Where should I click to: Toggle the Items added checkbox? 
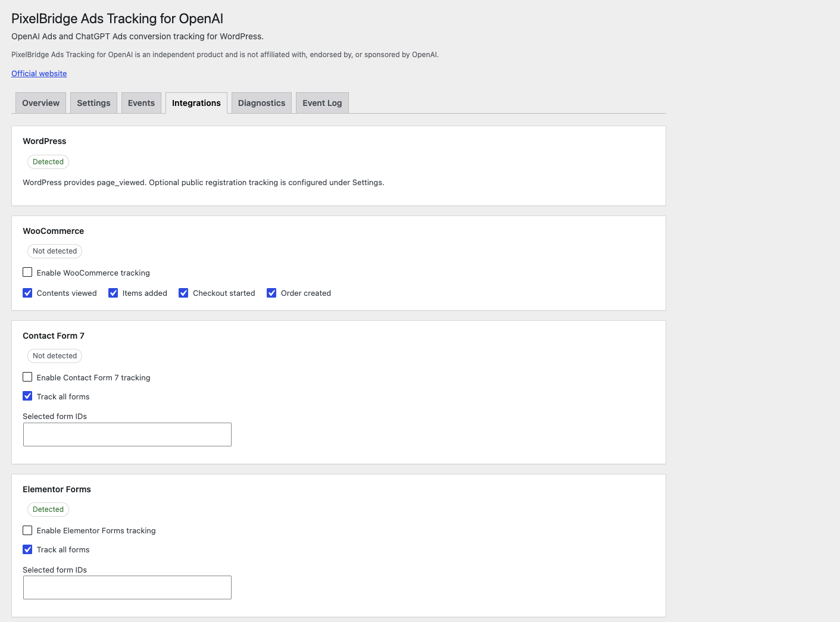pyautogui.click(x=113, y=293)
